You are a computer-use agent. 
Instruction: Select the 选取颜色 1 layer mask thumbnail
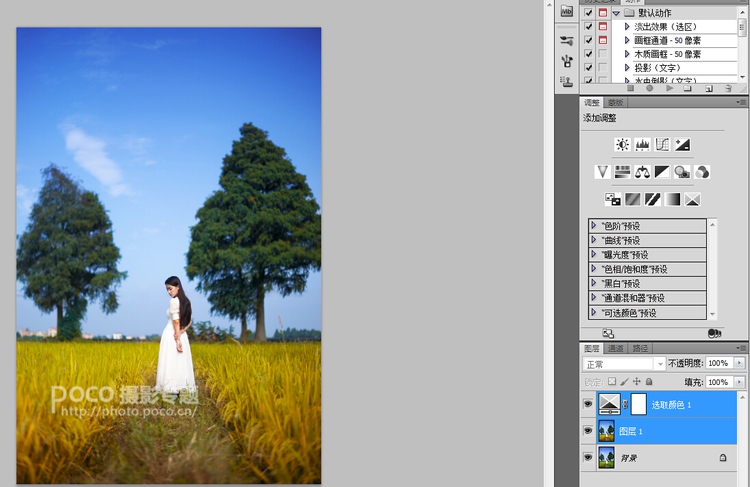639,404
